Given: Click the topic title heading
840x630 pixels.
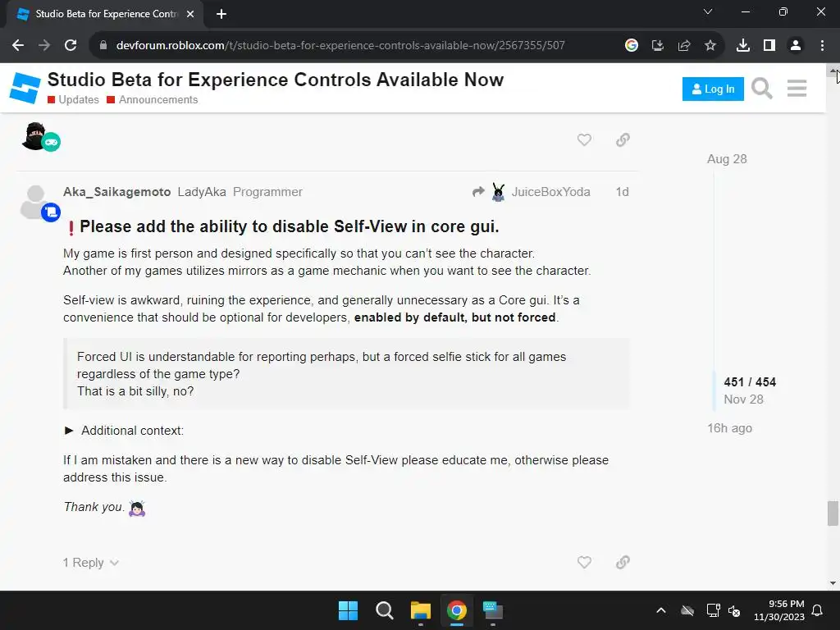Looking at the screenshot, I should 276,80.
